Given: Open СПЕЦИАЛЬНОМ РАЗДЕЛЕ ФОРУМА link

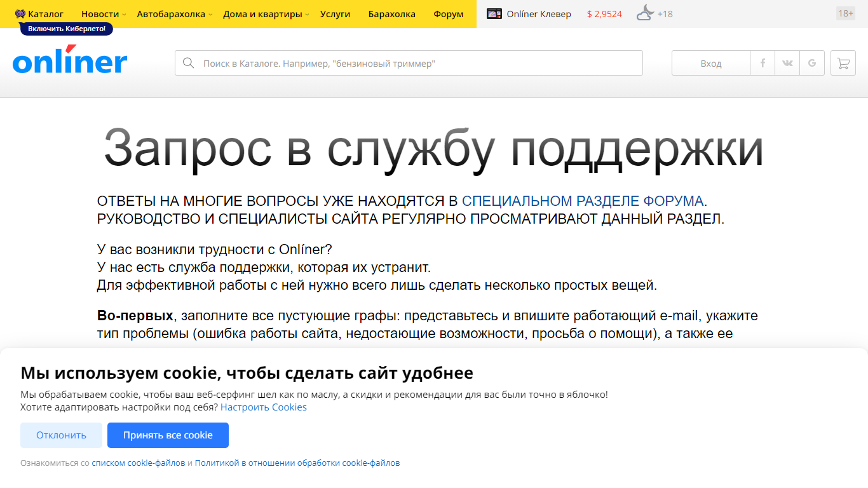Looking at the screenshot, I should pos(583,201).
